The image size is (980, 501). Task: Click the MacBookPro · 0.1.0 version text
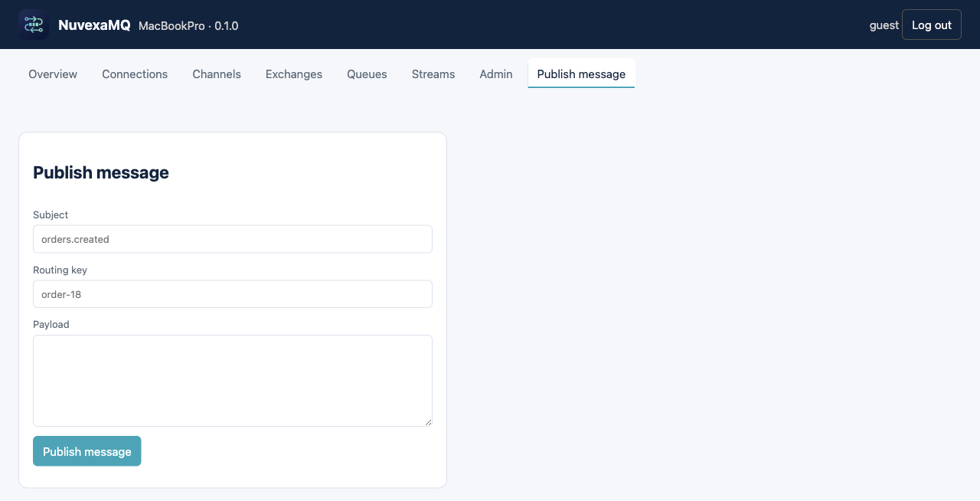(188, 26)
